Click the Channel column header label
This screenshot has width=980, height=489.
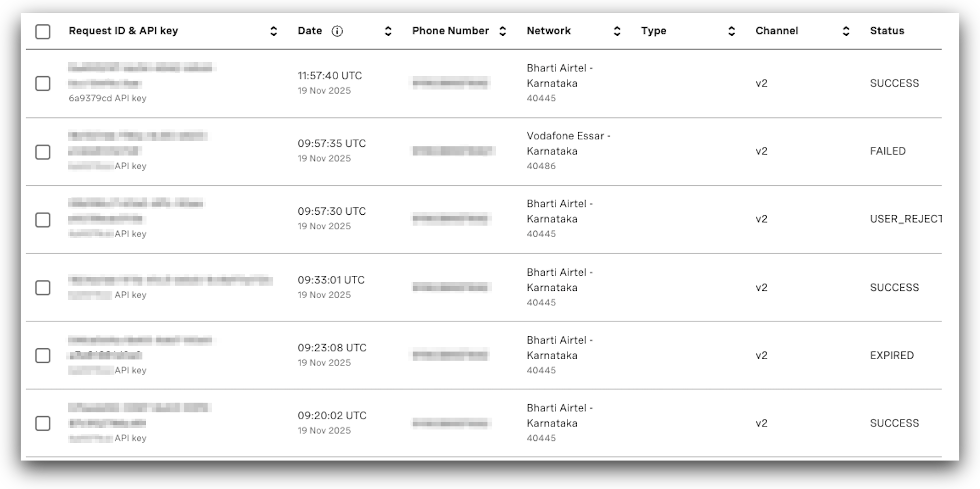pos(776,31)
